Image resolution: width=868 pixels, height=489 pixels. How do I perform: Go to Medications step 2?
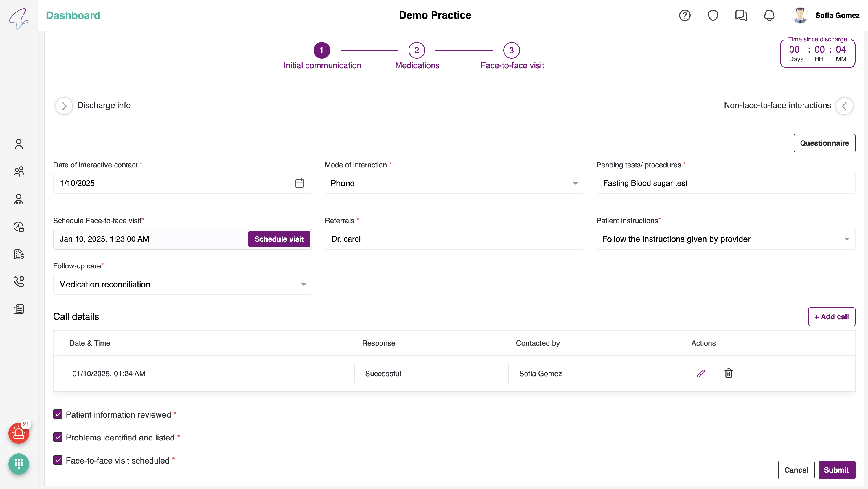tap(416, 51)
